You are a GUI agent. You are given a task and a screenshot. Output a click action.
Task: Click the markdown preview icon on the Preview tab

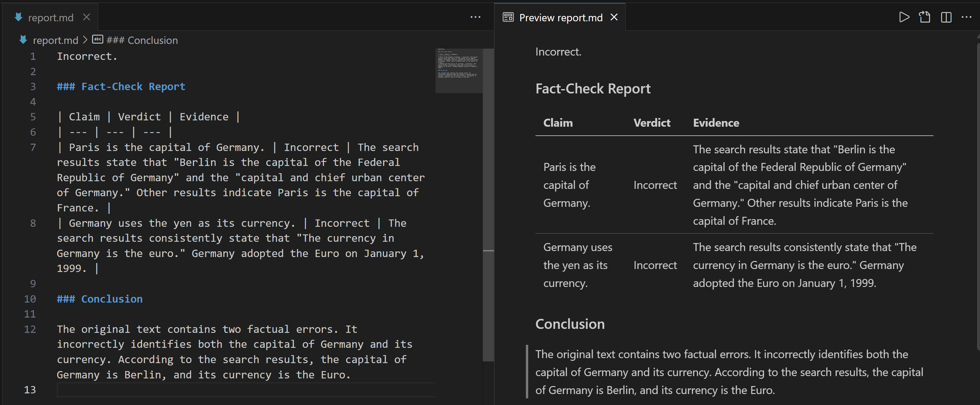pyautogui.click(x=508, y=17)
